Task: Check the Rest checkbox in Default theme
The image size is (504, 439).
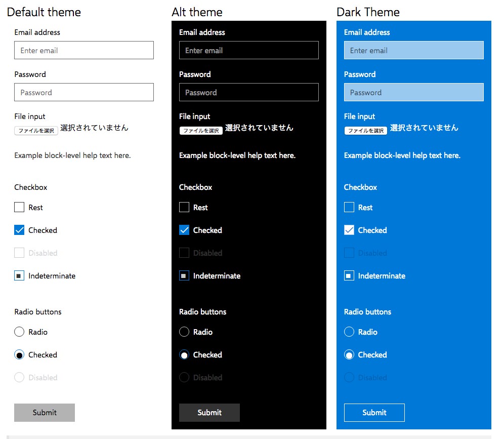Action: (19, 207)
